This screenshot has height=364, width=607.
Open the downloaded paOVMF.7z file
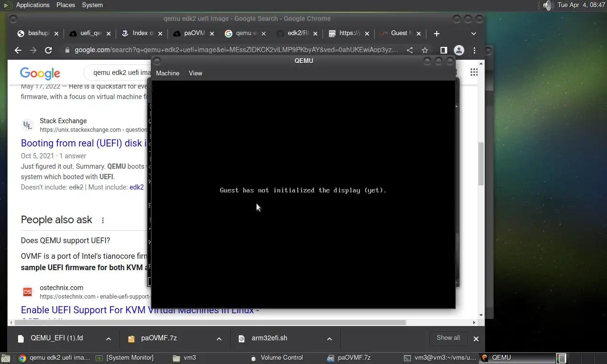[159, 338]
